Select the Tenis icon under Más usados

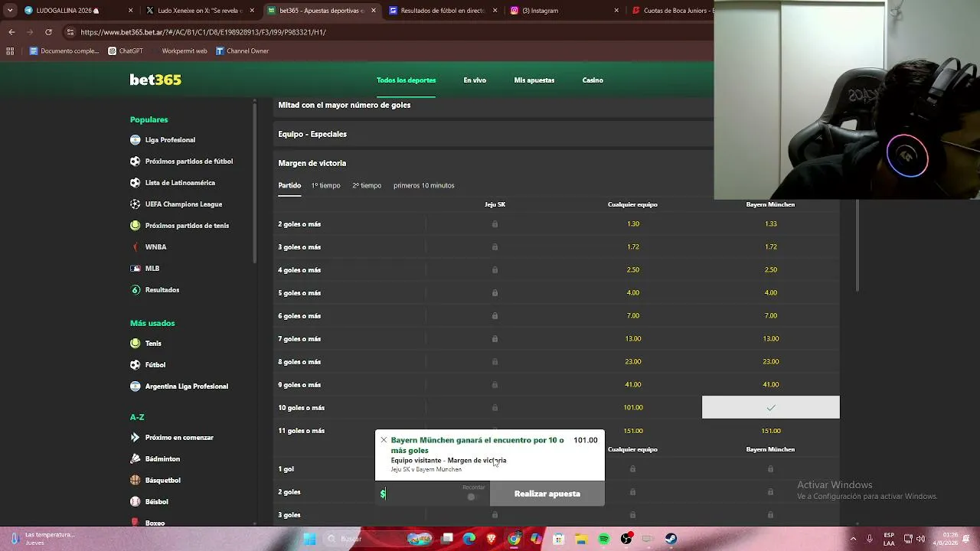coord(136,344)
